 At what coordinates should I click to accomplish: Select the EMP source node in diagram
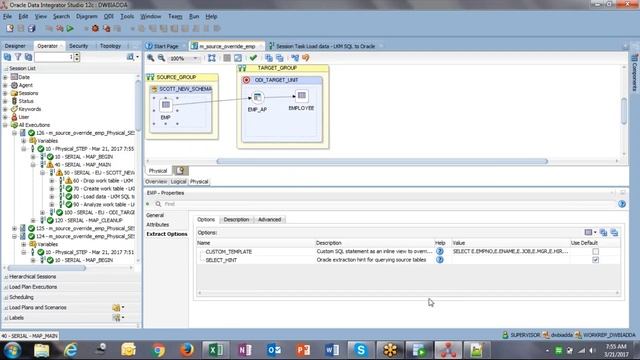pos(166,105)
